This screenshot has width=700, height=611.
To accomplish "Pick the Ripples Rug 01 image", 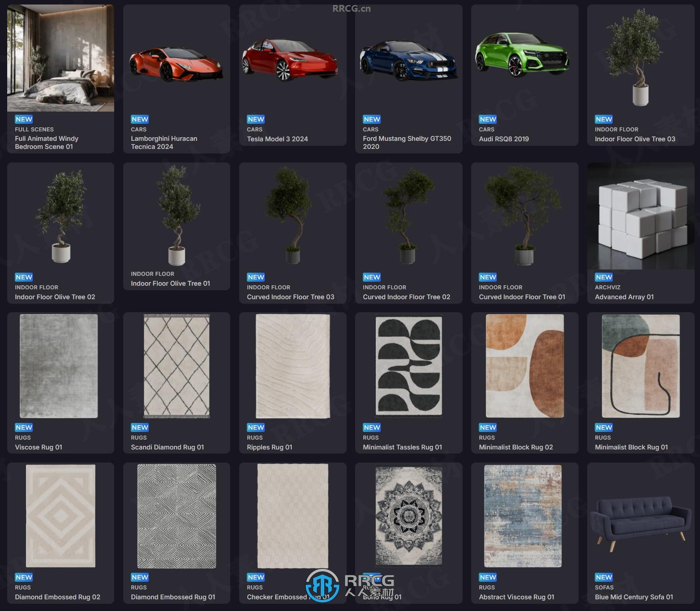I will [x=293, y=366].
